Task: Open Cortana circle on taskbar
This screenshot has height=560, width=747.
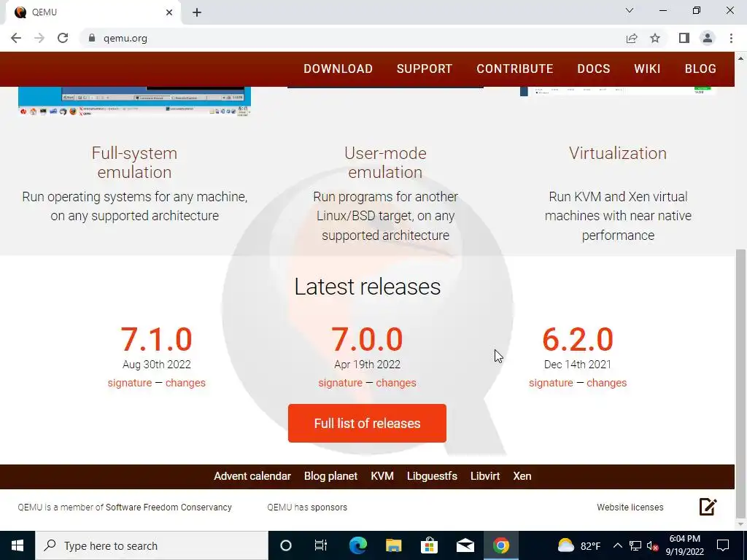Action: point(285,545)
